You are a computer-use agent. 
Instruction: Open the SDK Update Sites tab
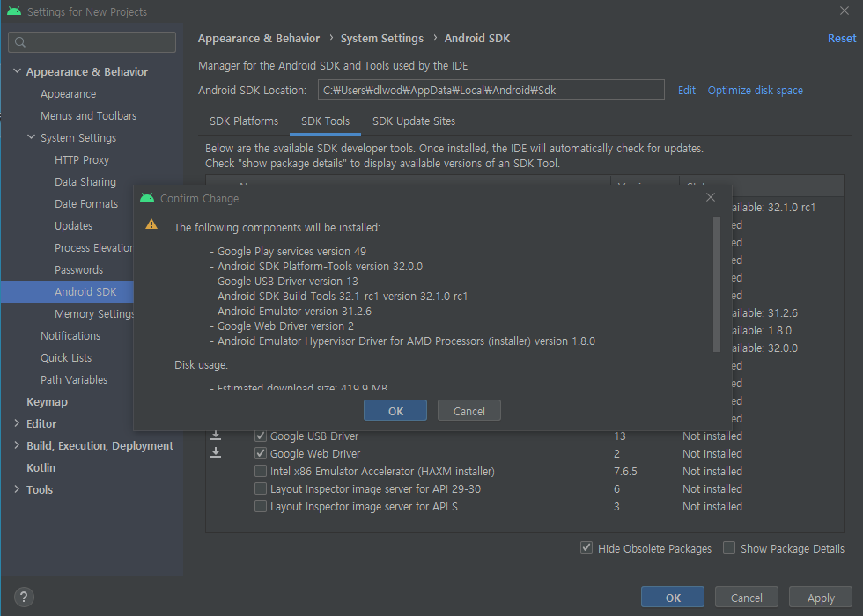(414, 121)
